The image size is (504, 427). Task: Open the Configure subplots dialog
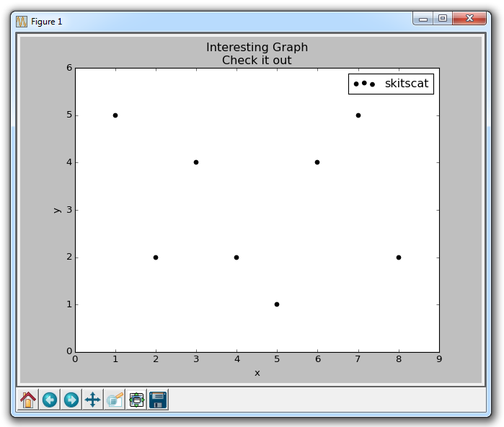pyautogui.click(x=136, y=400)
